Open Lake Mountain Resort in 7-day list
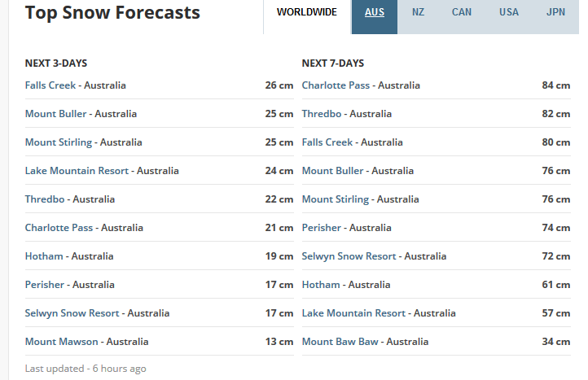This screenshot has width=588, height=380. point(356,313)
